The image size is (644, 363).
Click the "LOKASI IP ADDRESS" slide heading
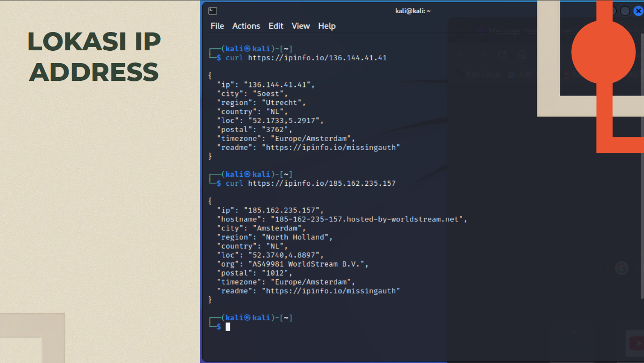click(x=94, y=57)
